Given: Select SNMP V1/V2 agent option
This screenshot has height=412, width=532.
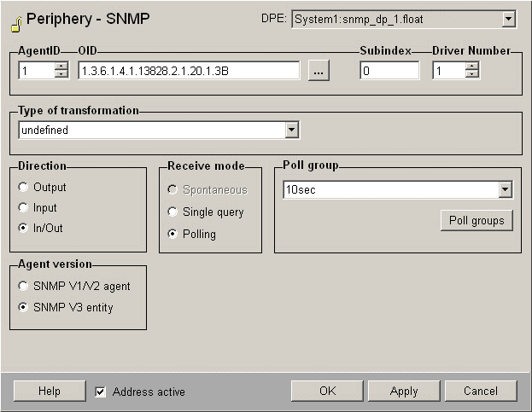Looking at the screenshot, I should 24,287.
